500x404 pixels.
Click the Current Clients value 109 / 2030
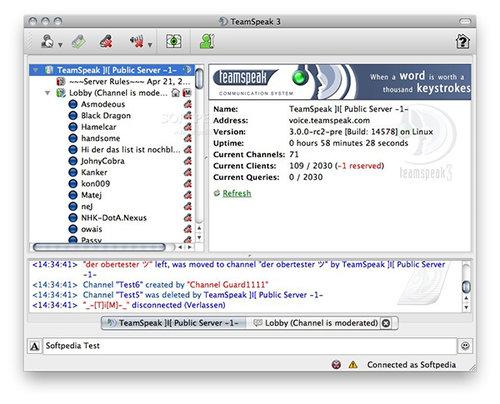click(311, 166)
